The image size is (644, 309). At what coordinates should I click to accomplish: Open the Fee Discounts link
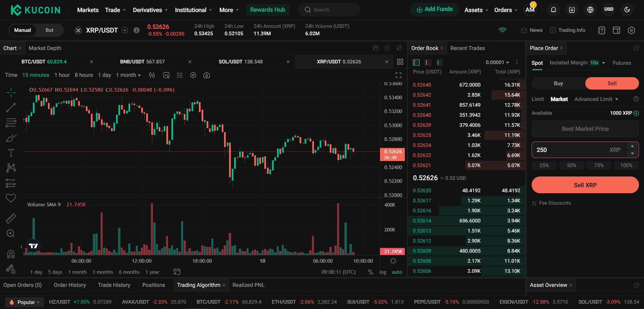tap(551, 203)
